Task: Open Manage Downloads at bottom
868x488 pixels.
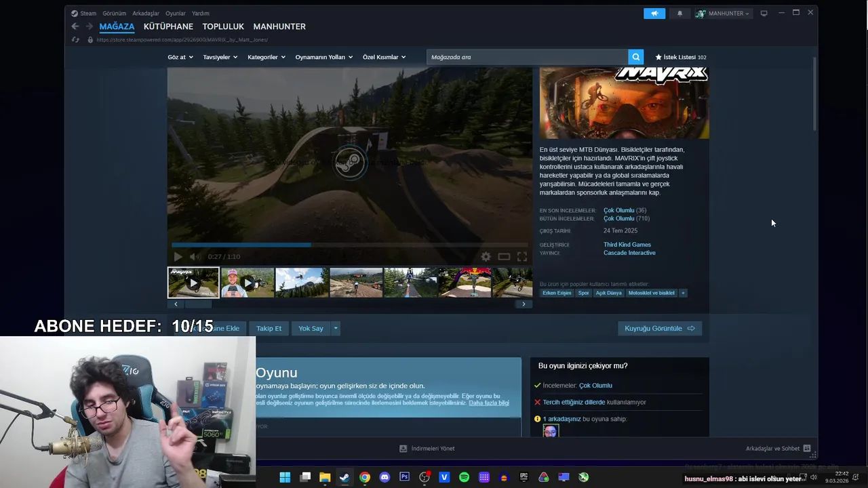Action: tap(427, 448)
